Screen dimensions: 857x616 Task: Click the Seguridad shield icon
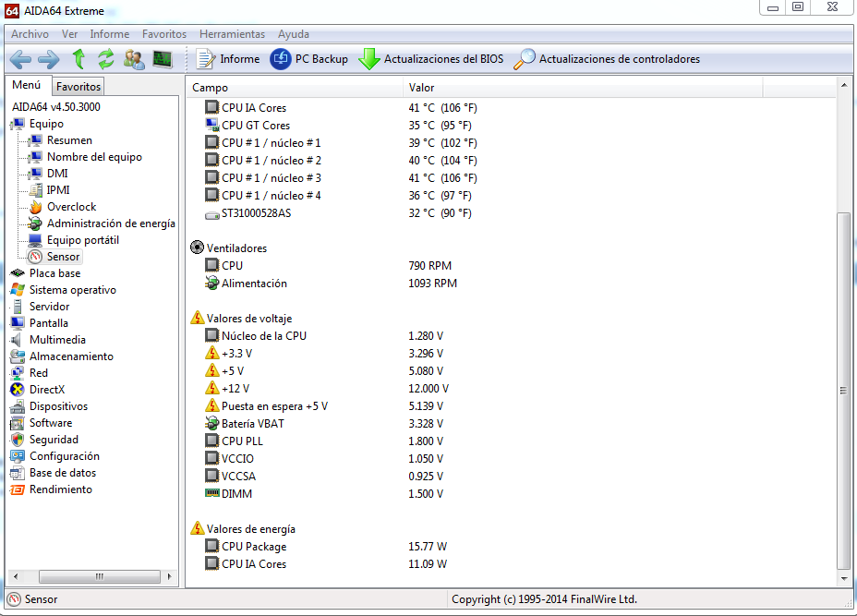pyautogui.click(x=18, y=440)
